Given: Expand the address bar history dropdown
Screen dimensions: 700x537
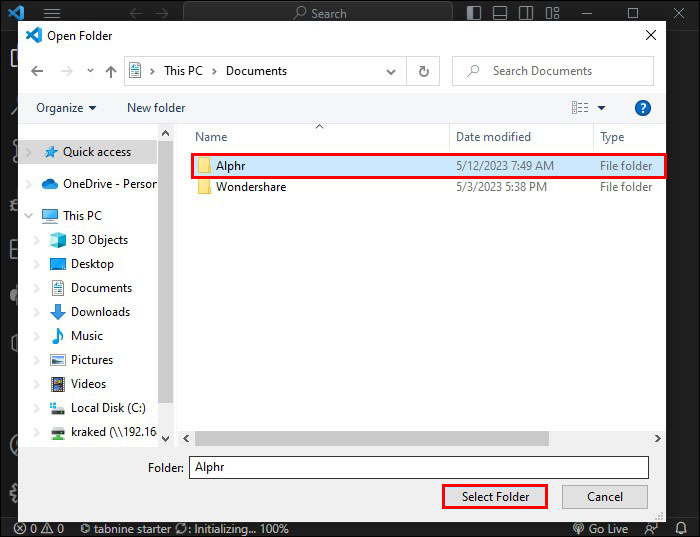Looking at the screenshot, I should [x=391, y=71].
